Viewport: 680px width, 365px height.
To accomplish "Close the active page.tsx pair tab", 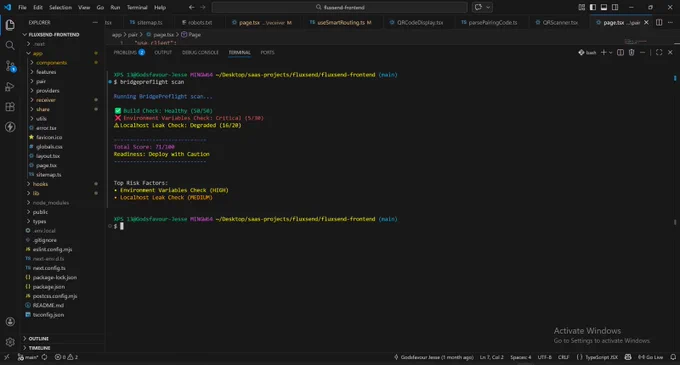I will [646, 23].
